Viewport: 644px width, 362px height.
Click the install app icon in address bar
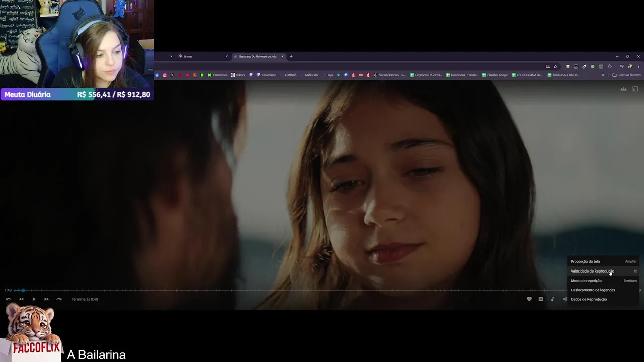click(x=548, y=66)
